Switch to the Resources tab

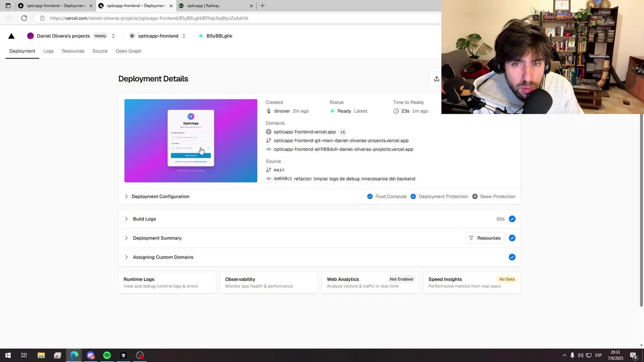pyautogui.click(x=73, y=51)
